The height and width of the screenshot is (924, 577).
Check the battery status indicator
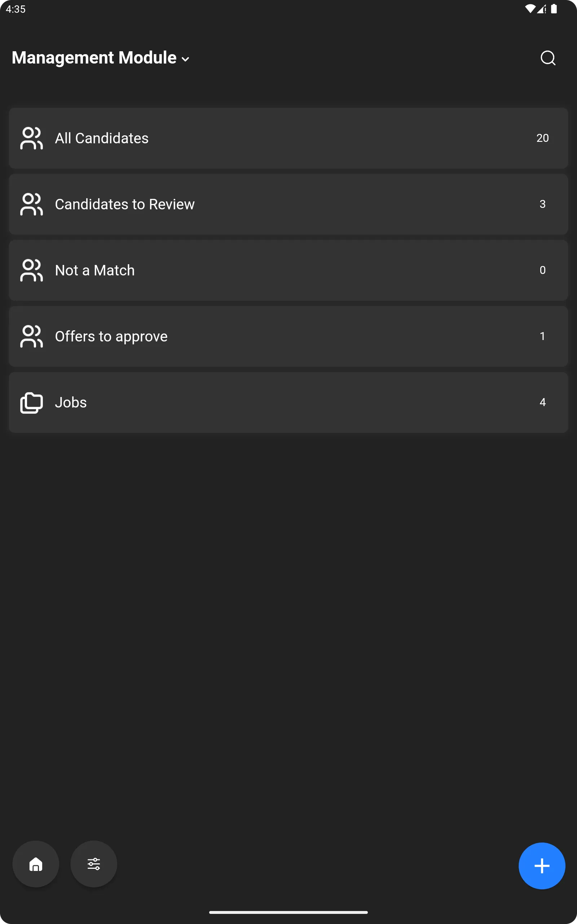[x=554, y=9]
